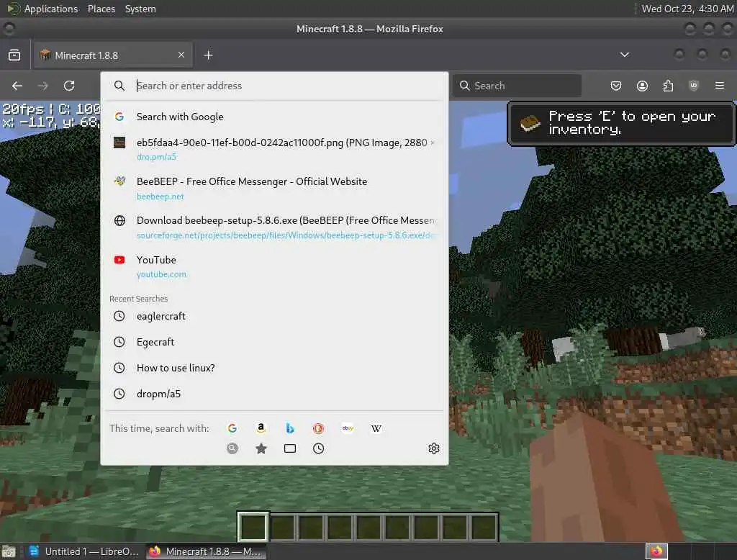737x560 pixels.
Task: Select recent search eaglercraft
Action: (x=274, y=316)
